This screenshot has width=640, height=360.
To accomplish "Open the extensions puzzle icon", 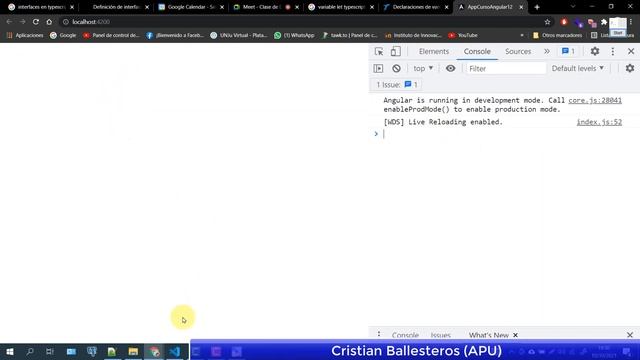I will point(604,22).
